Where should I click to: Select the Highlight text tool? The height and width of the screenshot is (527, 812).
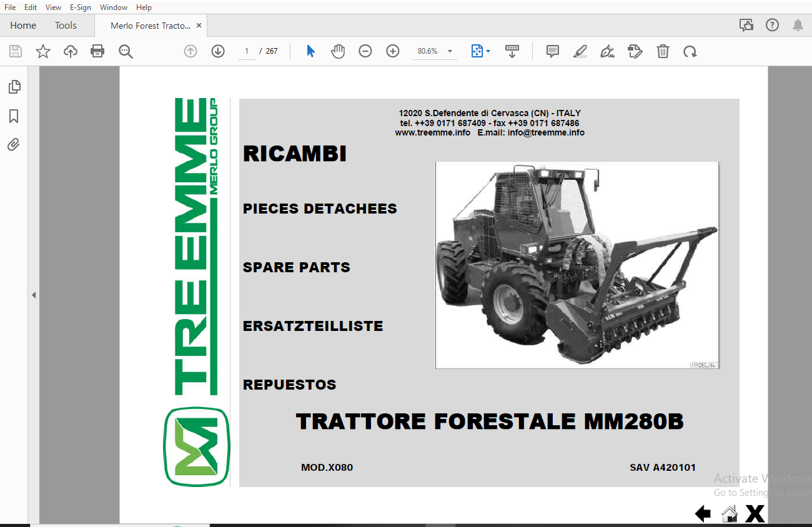click(x=580, y=51)
